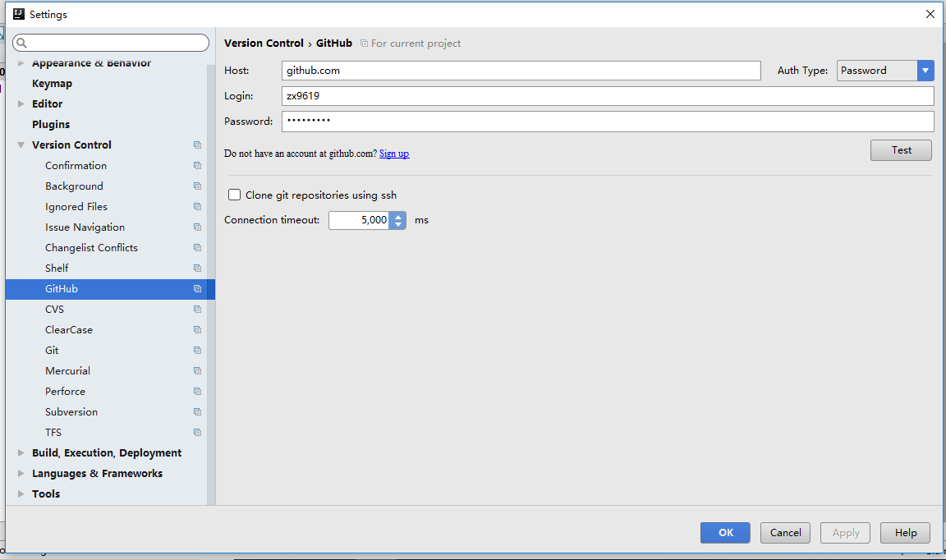This screenshot has height=560, width=946.
Task: Confirm settings with the OK button
Action: coord(725,533)
